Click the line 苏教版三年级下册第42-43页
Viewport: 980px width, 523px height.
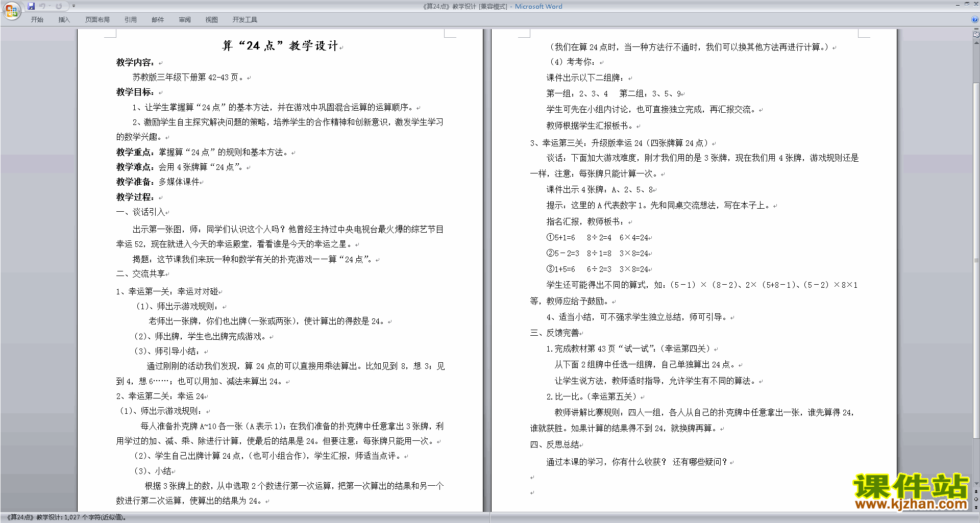188,77
